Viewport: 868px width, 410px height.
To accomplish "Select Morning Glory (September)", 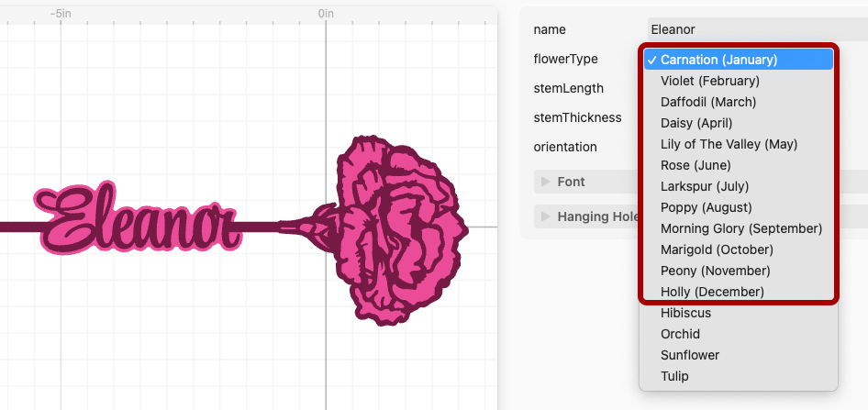I will (739, 228).
